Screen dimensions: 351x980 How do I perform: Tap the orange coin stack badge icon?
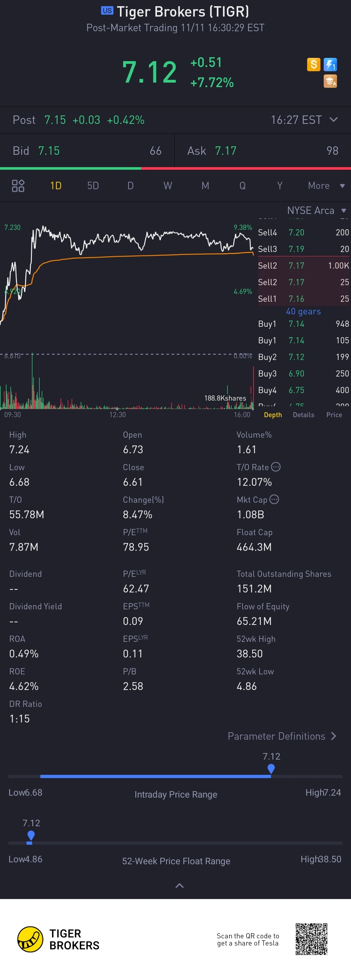tap(330, 81)
